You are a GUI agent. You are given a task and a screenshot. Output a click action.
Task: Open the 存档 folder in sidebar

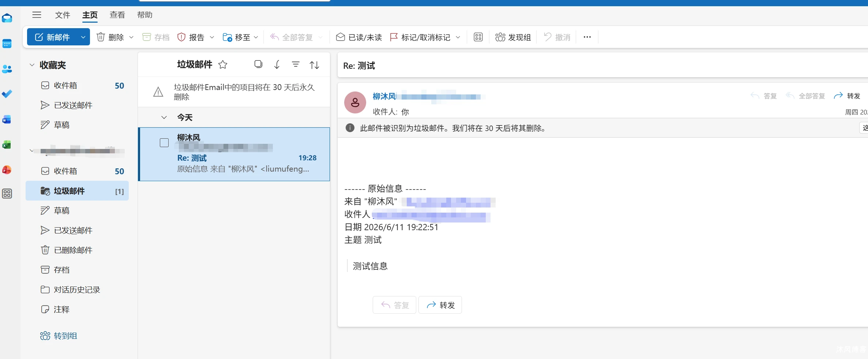point(77,270)
